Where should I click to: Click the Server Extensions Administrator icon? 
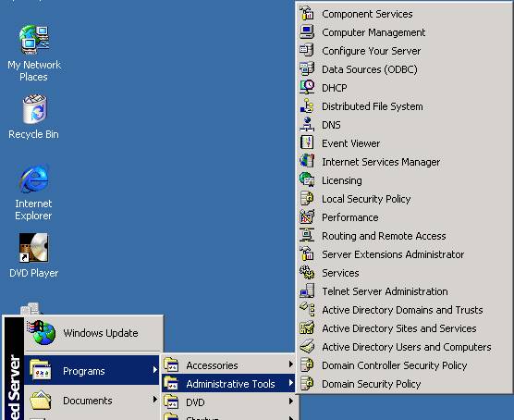pyautogui.click(x=307, y=253)
